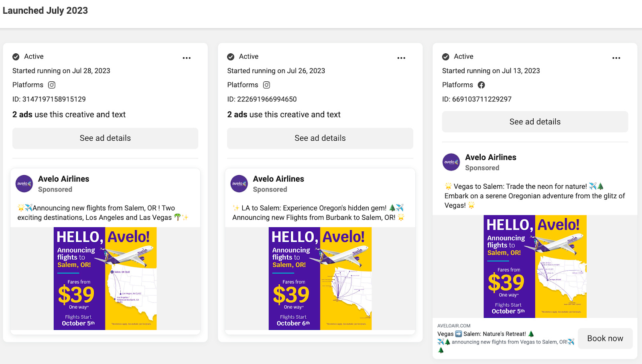Click the Sponsored label on the Jul 26 ad
Screen dimensions: 642x364
(270, 190)
